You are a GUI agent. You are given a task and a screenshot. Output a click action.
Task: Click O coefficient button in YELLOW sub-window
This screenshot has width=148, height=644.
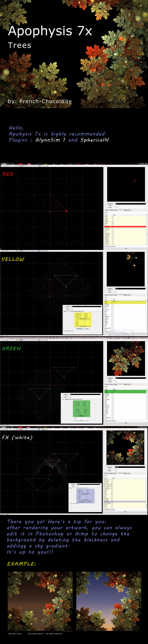pos(77,317)
